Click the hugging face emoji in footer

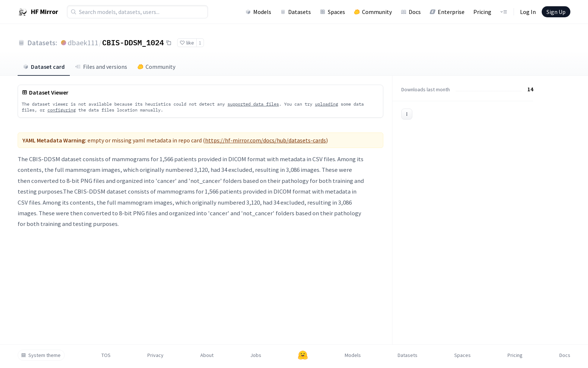[303, 355]
